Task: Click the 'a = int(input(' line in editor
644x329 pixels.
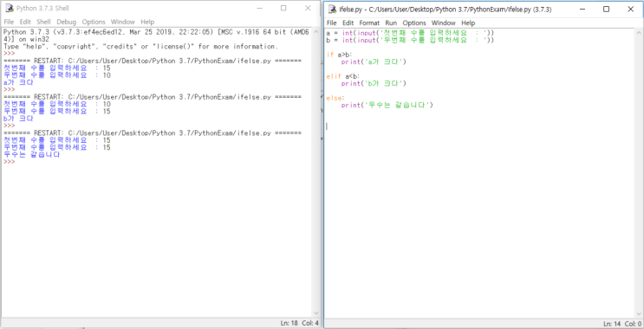Action: point(410,33)
